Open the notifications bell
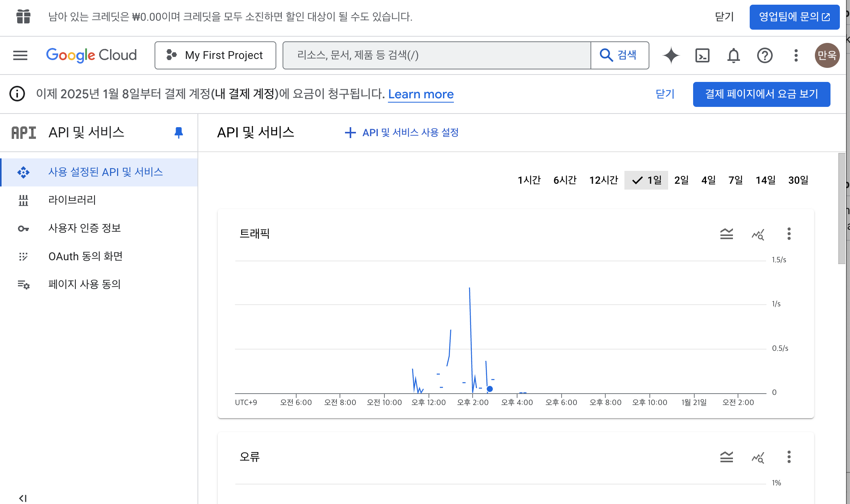Screen dimensions: 850x504 (733, 55)
